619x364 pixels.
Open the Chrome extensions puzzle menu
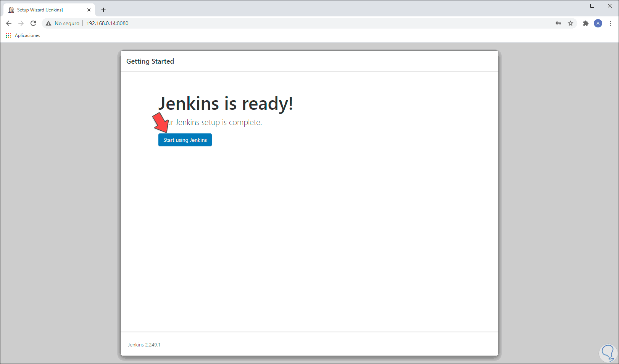coord(586,23)
